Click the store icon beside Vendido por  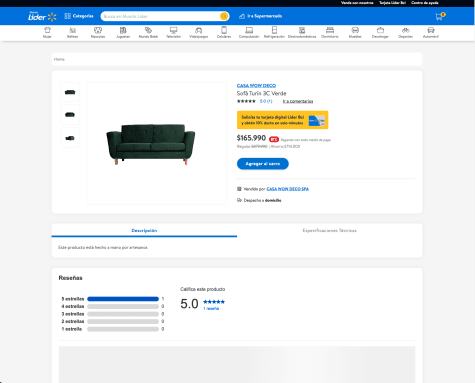(239, 189)
